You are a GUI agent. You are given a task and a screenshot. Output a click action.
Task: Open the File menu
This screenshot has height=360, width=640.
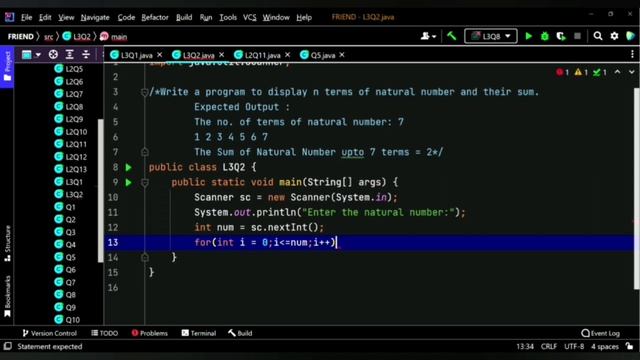click(27, 17)
